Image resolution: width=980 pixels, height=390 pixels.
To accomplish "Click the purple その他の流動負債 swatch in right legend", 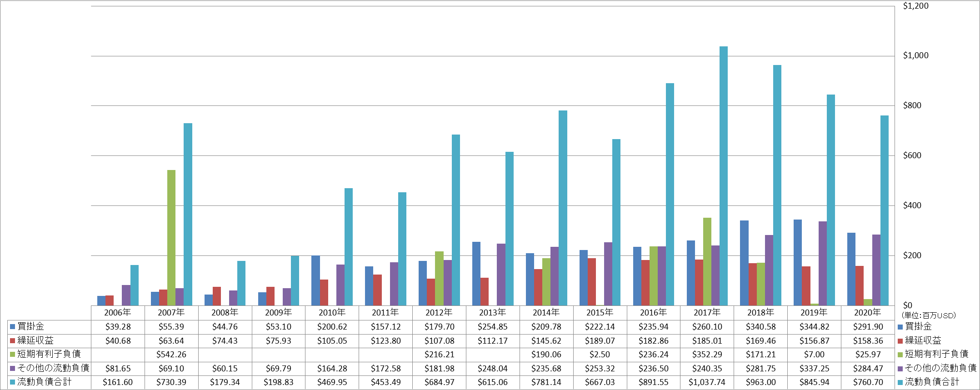I will pyautogui.click(x=900, y=368).
